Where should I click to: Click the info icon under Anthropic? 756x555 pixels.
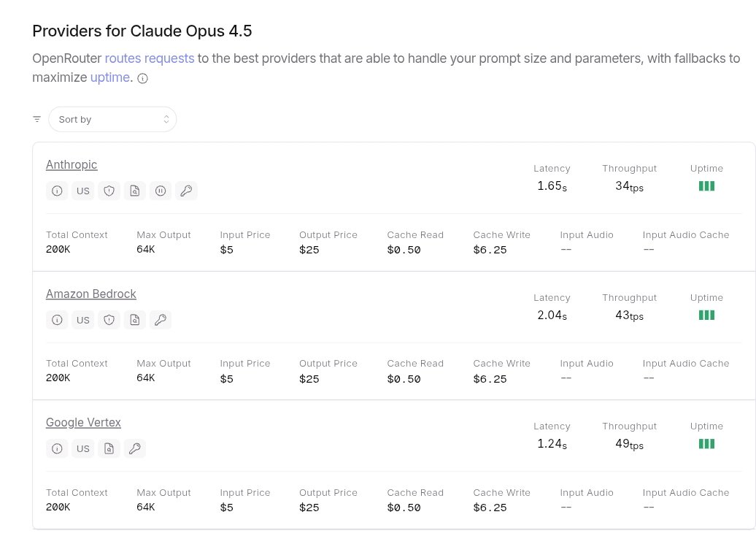point(57,191)
